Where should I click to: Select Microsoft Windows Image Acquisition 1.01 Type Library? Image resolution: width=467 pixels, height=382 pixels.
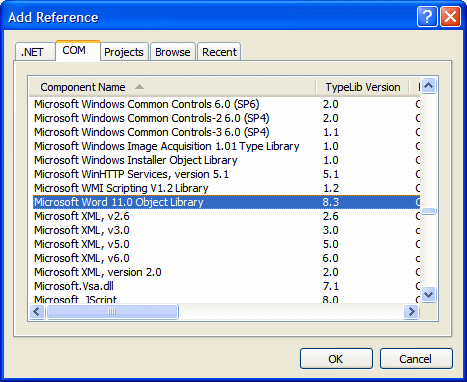point(167,146)
